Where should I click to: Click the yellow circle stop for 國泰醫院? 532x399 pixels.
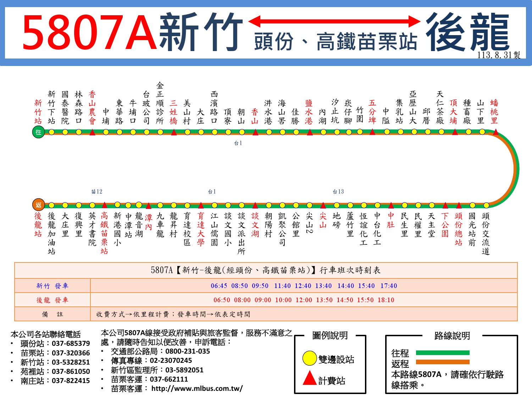[x=65, y=132]
